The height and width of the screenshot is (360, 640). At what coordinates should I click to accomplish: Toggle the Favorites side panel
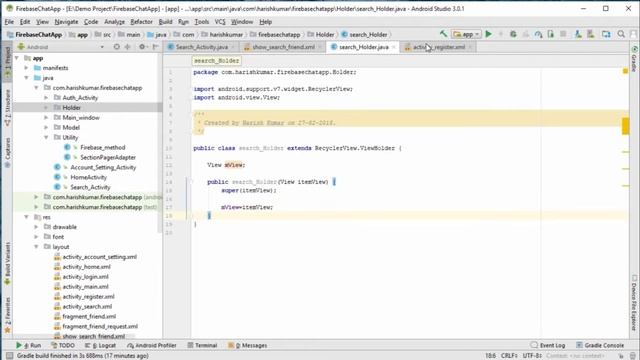pos(7,315)
